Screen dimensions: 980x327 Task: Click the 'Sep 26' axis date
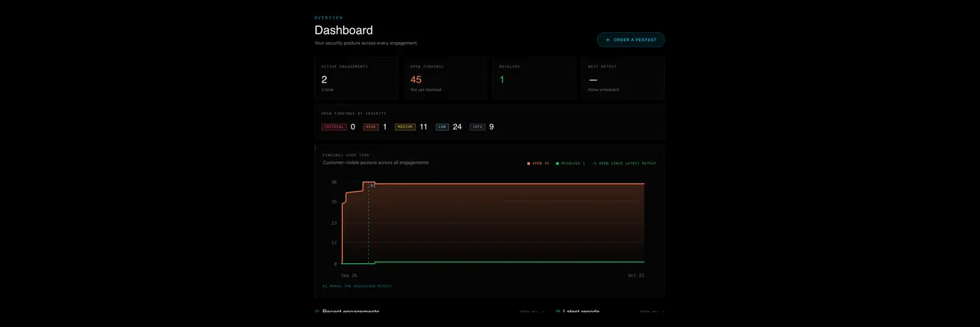coord(349,276)
